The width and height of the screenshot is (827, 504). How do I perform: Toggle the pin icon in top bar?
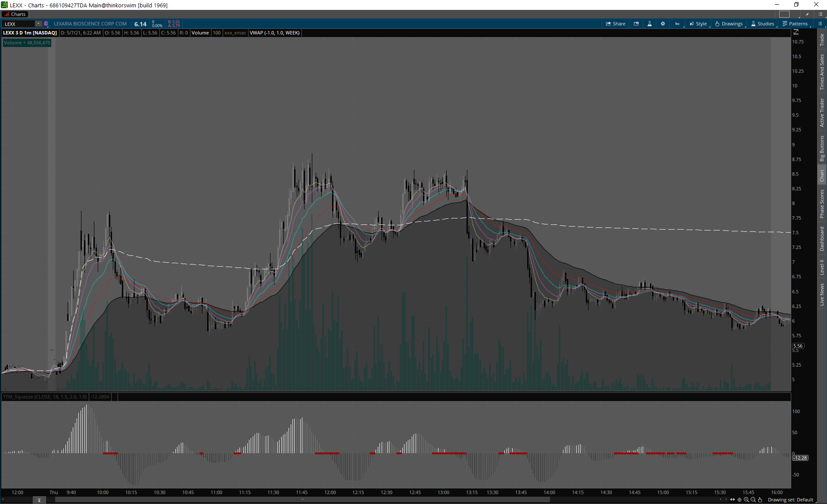click(807, 14)
